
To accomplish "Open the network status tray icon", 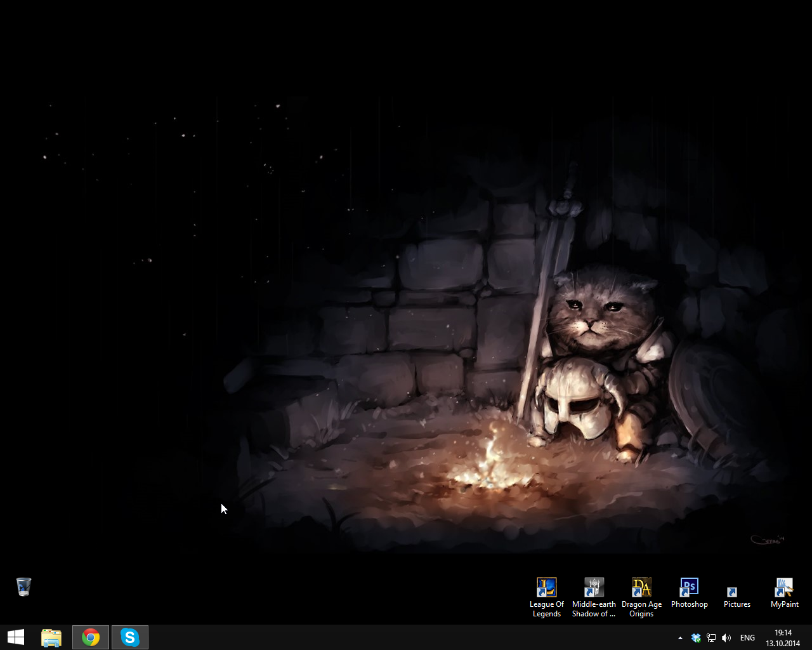I will [711, 638].
